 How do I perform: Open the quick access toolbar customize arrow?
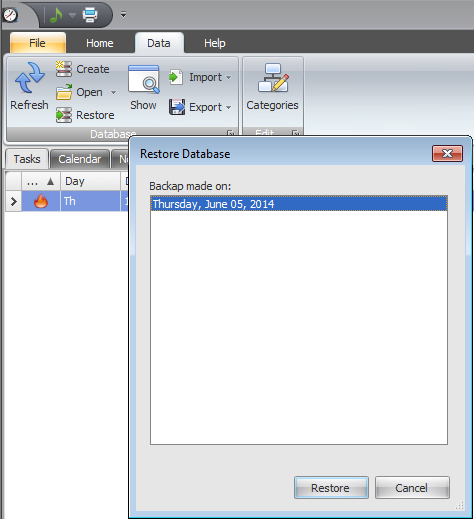[x=123, y=15]
